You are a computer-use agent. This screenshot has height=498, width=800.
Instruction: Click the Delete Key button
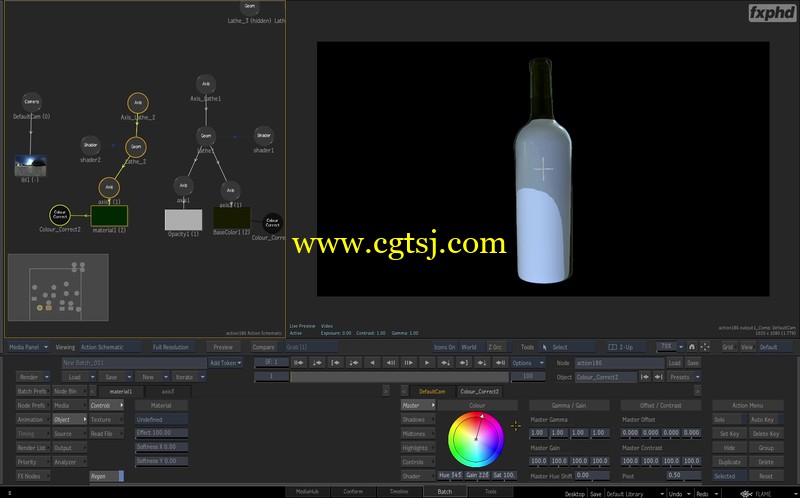pyautogui.click(x=765, y=434)
